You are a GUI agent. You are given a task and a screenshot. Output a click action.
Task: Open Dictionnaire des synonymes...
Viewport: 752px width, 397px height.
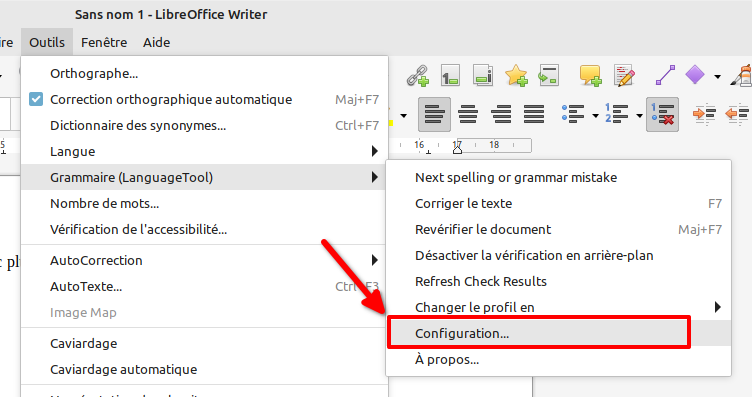204,126
